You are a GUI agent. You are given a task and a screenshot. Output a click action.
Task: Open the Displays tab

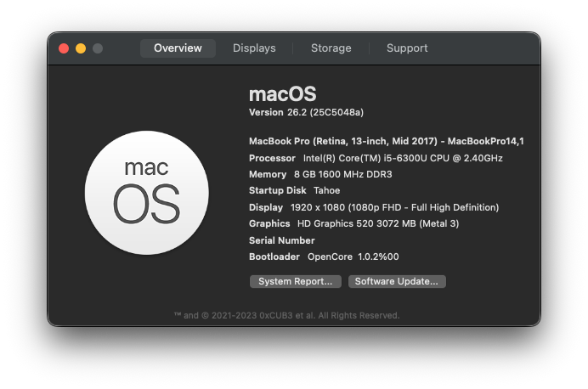click(x=254, y=48)
